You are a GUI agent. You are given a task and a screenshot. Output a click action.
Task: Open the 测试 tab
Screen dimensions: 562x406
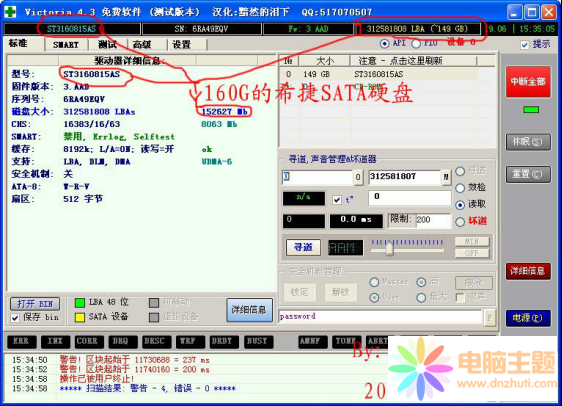(108, 45)
